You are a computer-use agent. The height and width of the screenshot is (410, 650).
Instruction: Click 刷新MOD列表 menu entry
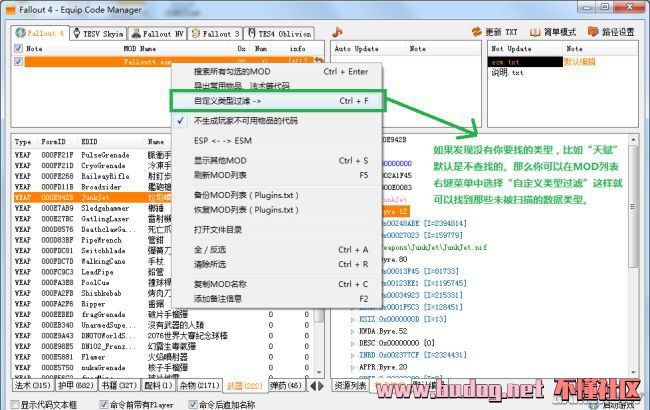(x=276, y=175)
